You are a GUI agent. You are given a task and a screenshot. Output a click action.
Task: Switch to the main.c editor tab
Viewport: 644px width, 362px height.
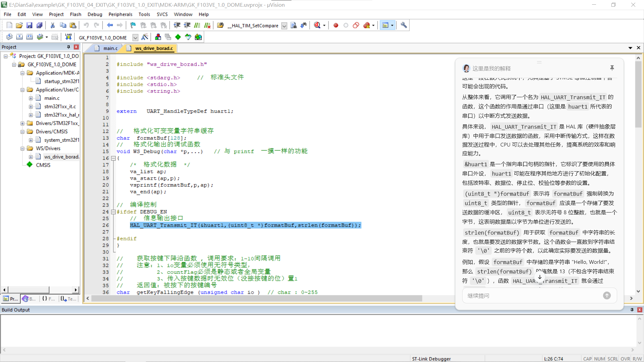click(x=110, y=48)
